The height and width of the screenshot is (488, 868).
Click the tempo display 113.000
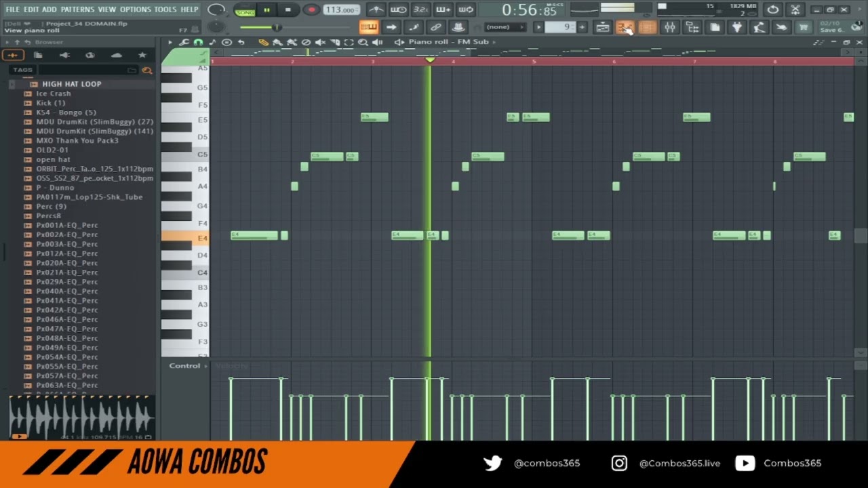341,9
